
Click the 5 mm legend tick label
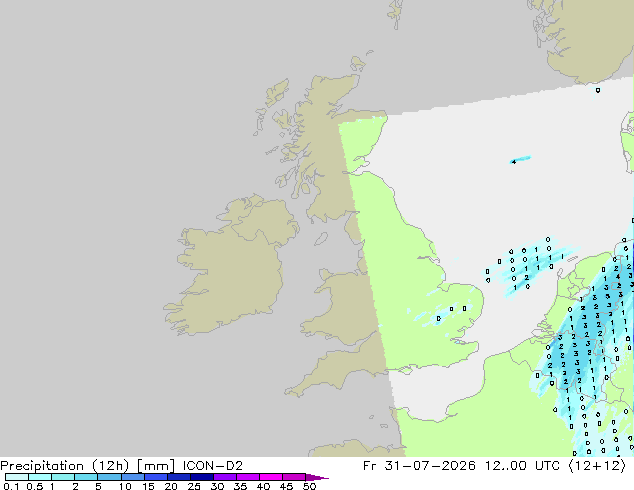[98, 486]
